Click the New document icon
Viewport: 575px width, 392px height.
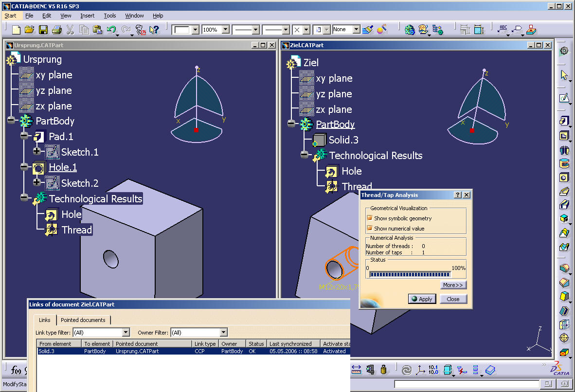tap(16, 30)
